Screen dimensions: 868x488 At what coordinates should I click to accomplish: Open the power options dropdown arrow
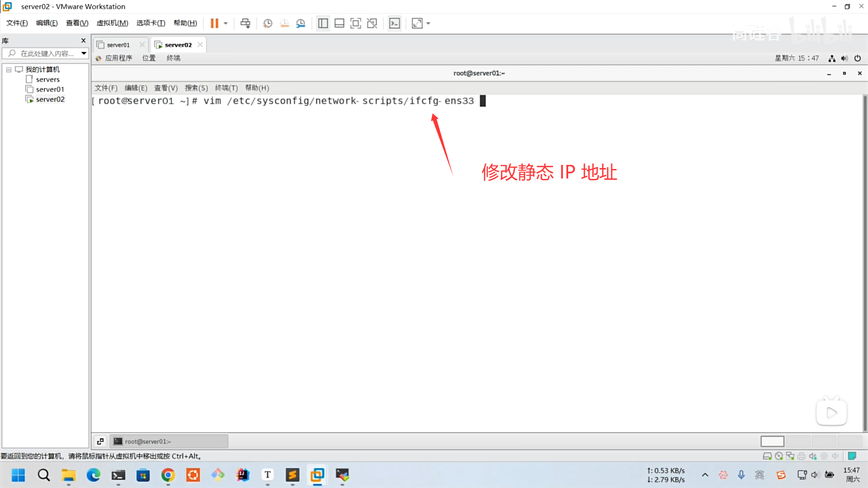[x=226, y=23]
